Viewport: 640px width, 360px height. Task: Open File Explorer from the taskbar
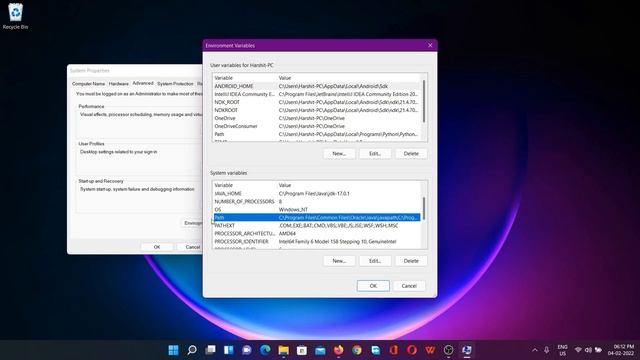[x=284, y=350]
